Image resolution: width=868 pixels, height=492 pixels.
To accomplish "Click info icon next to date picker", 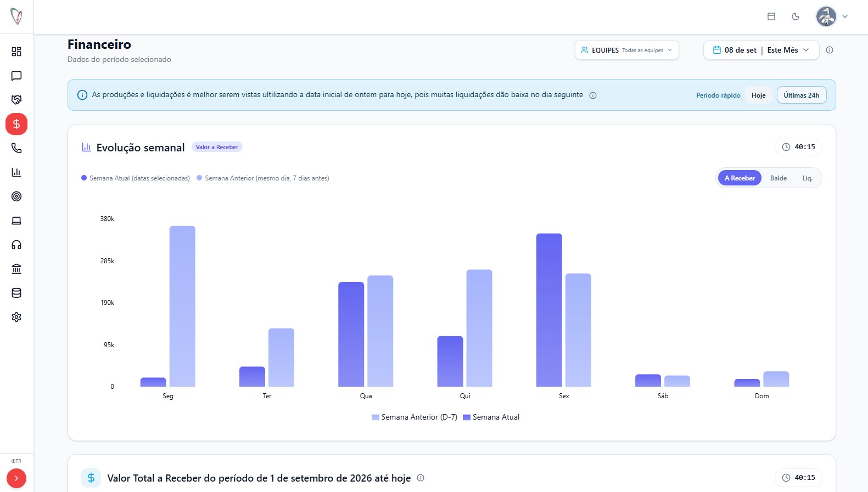I will [x=830, y=50].
